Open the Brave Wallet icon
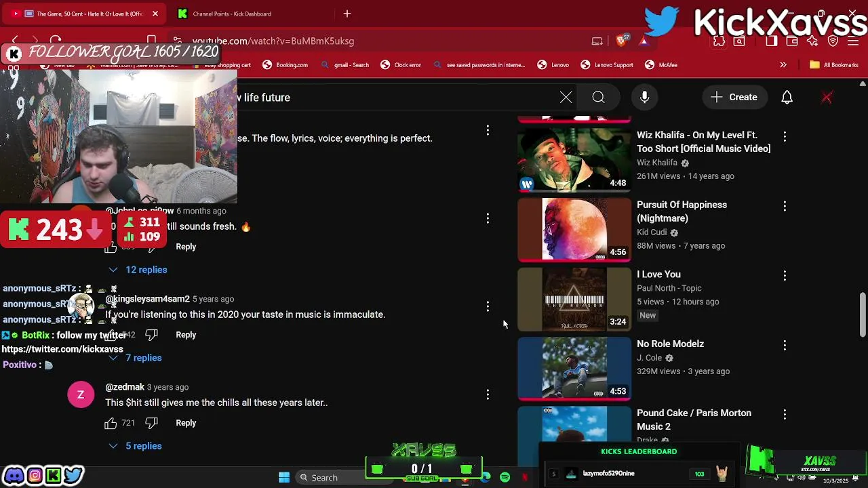The width and height of the screenshot is (868, 488). [x=792, y=41]
